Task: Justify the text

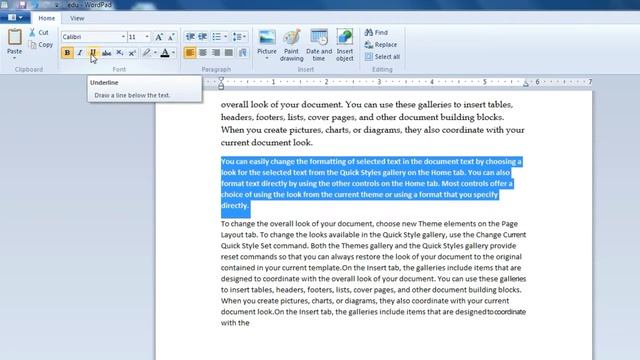Action: tap(229, 53)
